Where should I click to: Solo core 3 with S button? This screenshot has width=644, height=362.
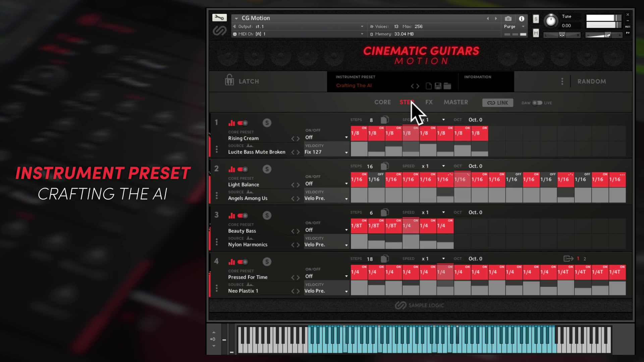point(267,215)
